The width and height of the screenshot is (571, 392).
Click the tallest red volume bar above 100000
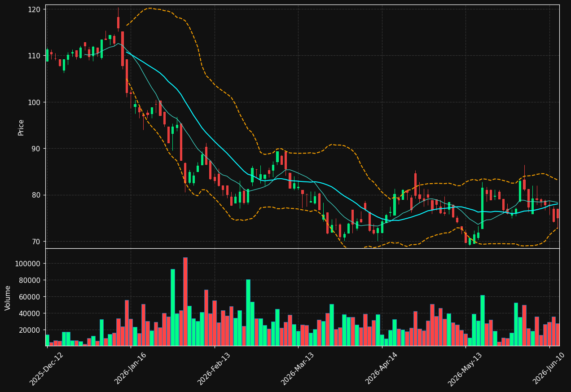185,301
